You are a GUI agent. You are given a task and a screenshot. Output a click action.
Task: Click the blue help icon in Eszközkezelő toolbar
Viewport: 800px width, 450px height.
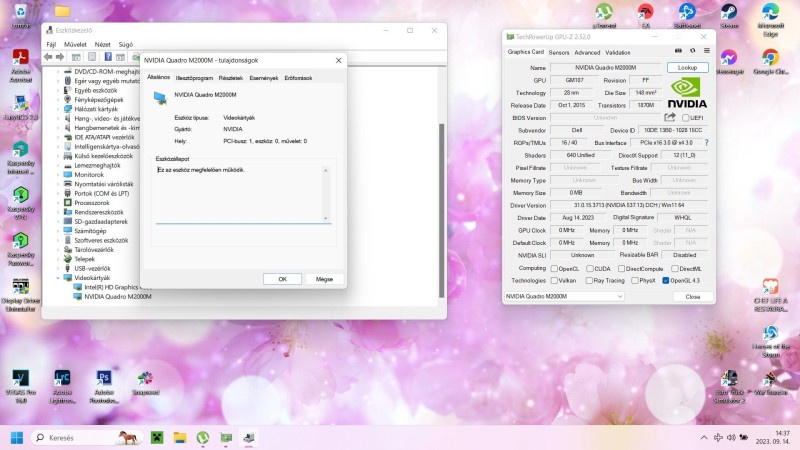coord(108,57)
